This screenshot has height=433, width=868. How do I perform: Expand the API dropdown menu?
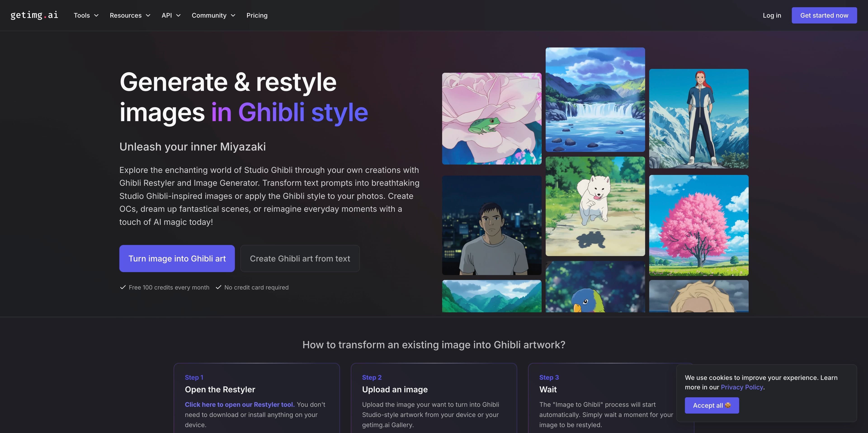pyautogui.click(x=171, y=16)
